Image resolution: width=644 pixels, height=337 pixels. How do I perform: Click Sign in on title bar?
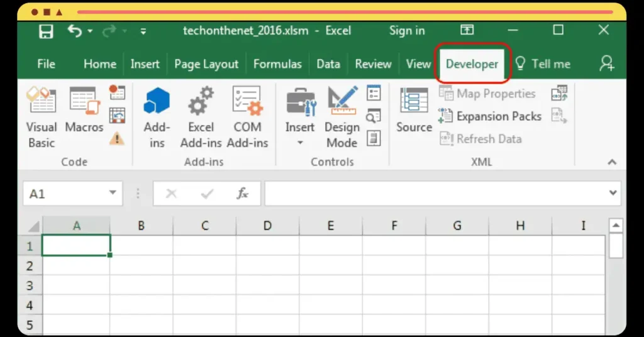click(x=407, y=31)
